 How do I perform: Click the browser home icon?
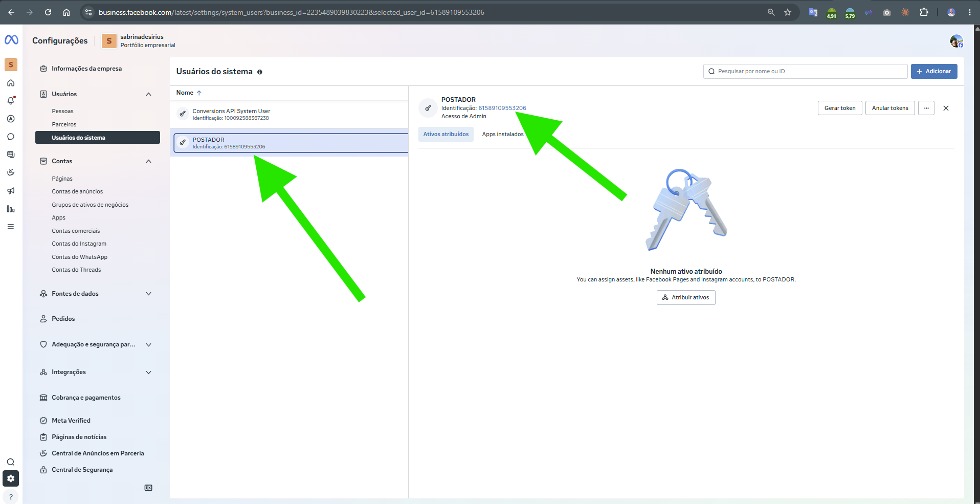click(66, 12)
